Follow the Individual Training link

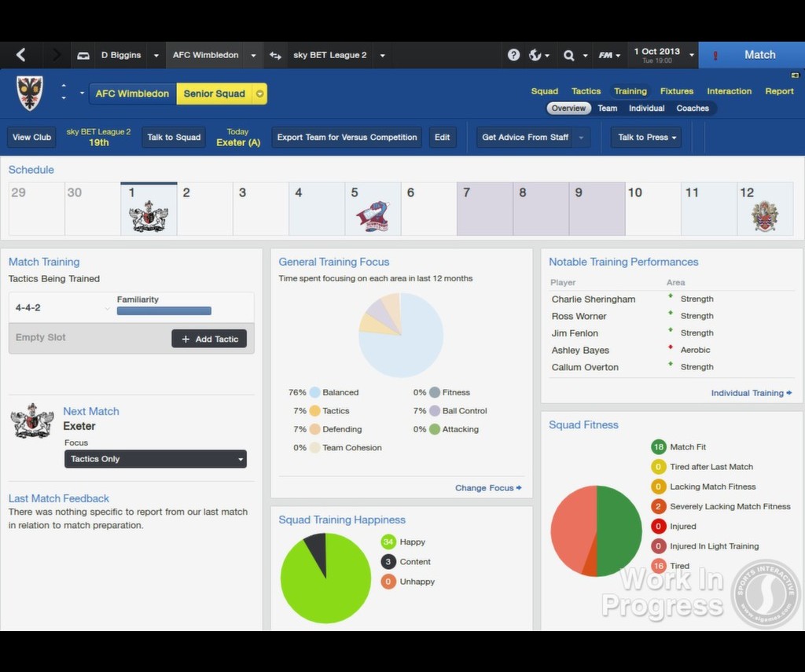(x=751, y=393)
